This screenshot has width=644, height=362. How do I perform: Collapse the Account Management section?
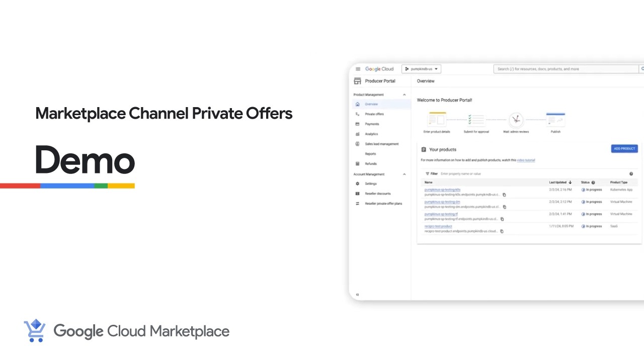(x=405, y=174)
